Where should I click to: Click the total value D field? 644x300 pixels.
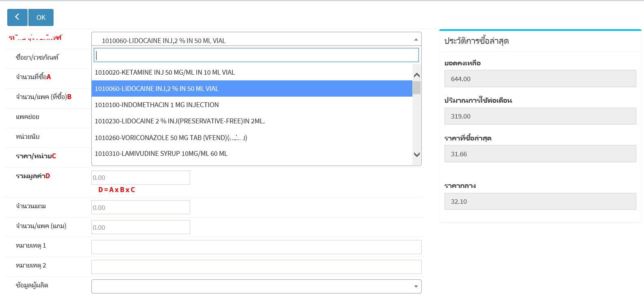tap(140, 178)
